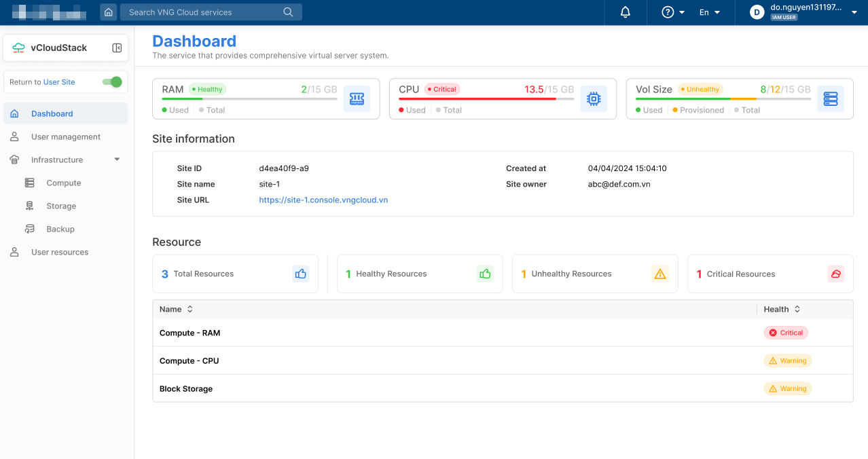The width and height of the screenshot is (868, 459).
Task: Open the notifications bell
Action: point(626,12)
